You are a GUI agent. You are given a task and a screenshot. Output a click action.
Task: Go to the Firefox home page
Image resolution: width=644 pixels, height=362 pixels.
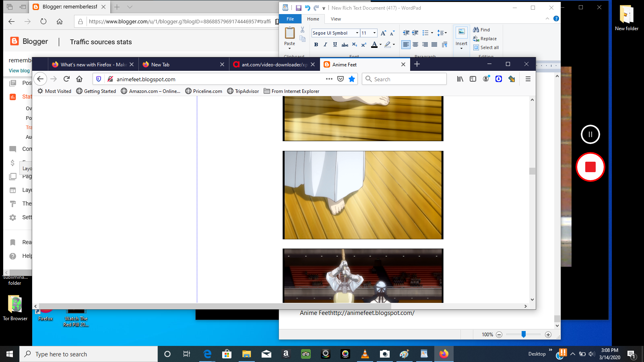pos(79,79)
